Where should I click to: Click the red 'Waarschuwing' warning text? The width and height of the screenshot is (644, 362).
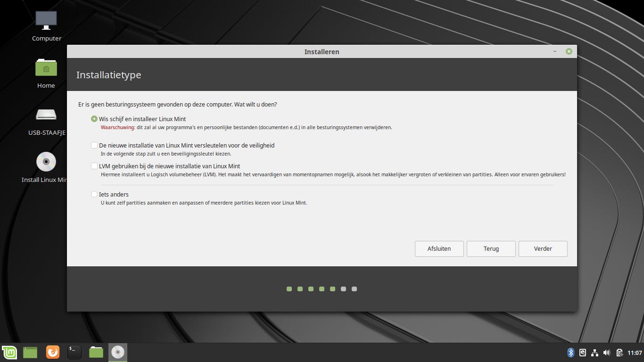pyautogui.click(x=118, y=127)
